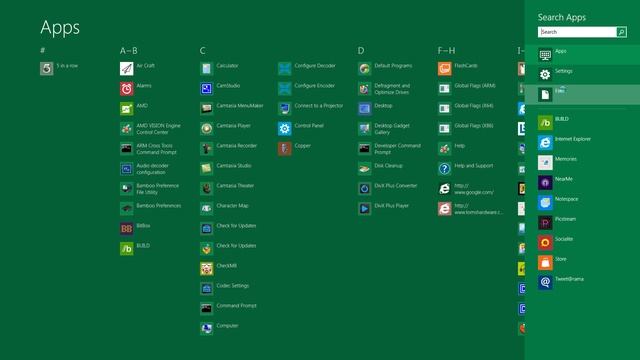
Task: Open Control Panel
Action: 301,129
